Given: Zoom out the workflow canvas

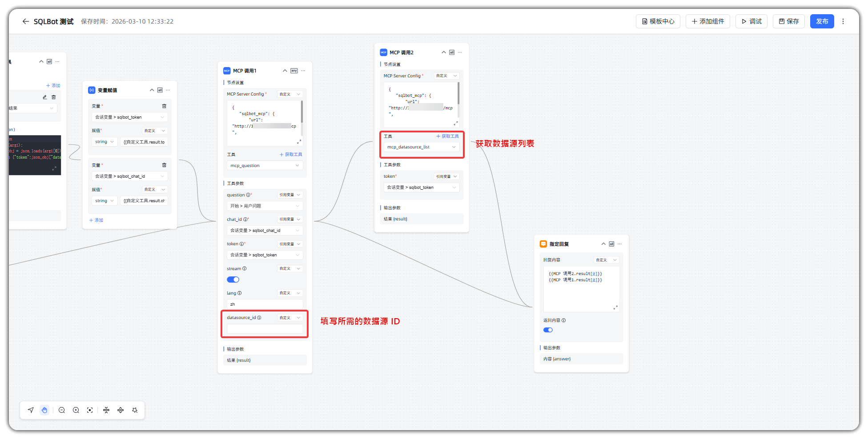Looking at the screenshot, I should (62, 410).
